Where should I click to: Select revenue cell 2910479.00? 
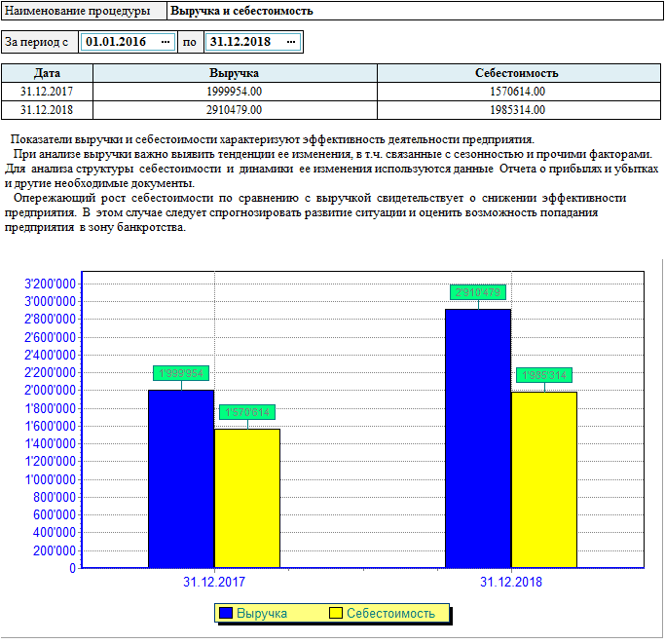[x=235, y=110]
